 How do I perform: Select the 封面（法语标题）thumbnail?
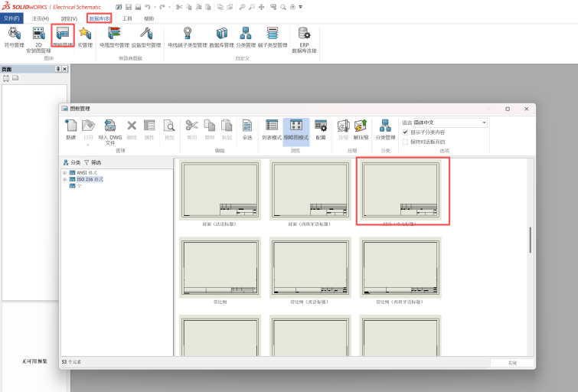point(220,190)
